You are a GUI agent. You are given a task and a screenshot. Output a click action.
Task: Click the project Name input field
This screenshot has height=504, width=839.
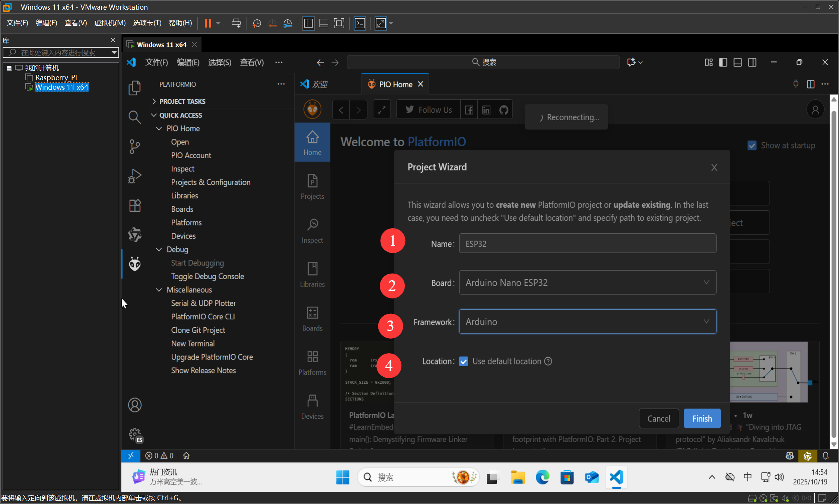(x=587, y=243)
